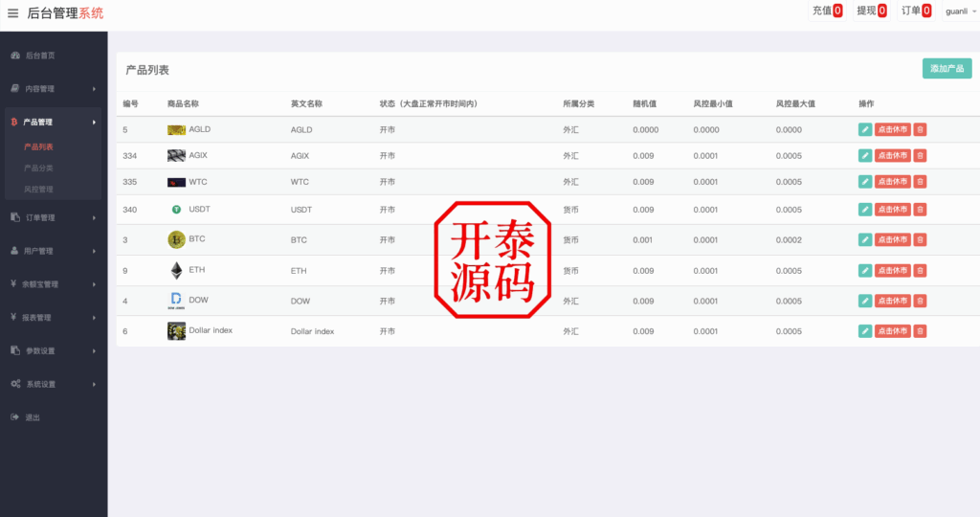Image resolution: width=980 pixels, height=517 pixels.
Task: Expand 内容管理 sidebar menu
Action: (54, 89)
